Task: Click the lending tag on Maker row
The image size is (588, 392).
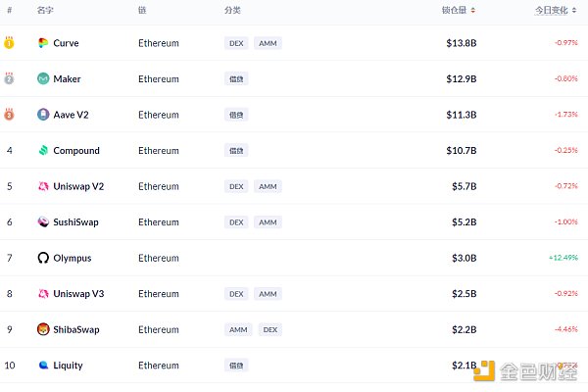Action: [x=236, y=78]
